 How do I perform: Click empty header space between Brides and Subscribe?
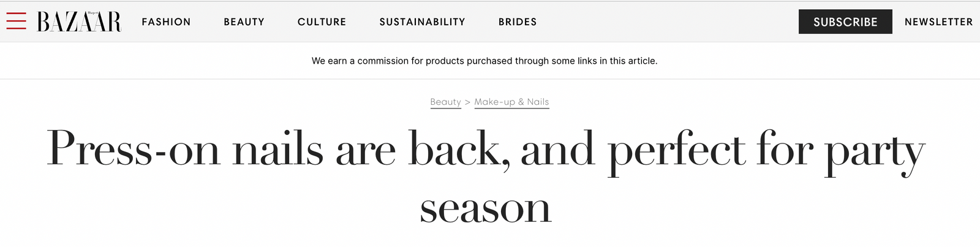668,21
